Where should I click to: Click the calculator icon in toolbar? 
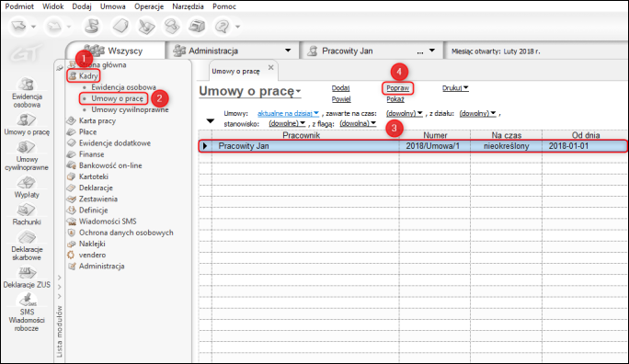pos(197,27)
